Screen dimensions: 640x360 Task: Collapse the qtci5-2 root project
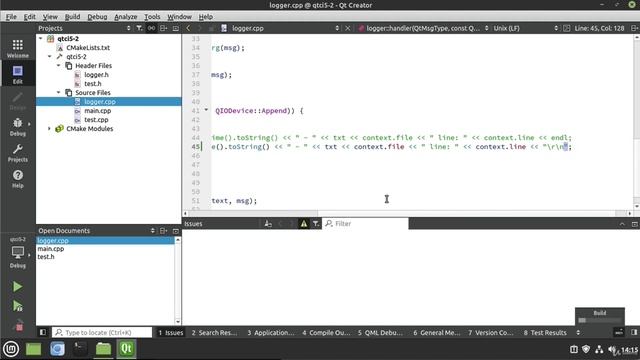pos(40,38)
